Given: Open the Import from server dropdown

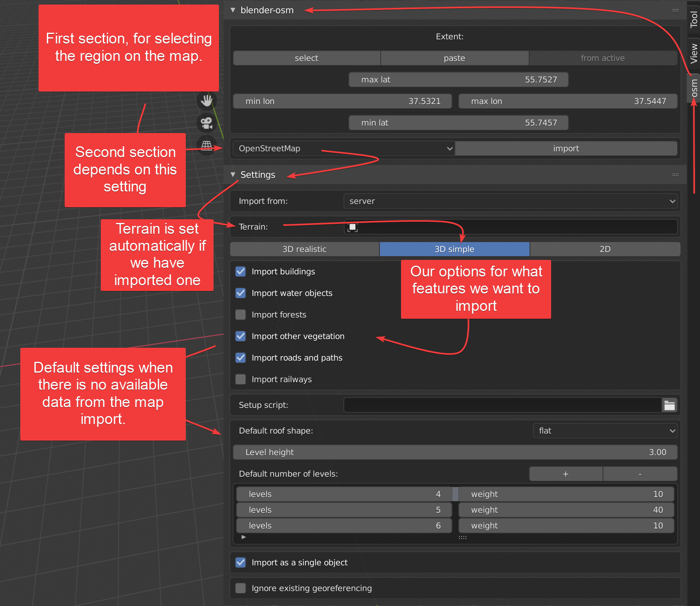Looking at the screenshot, I should (x=510, y=201).
